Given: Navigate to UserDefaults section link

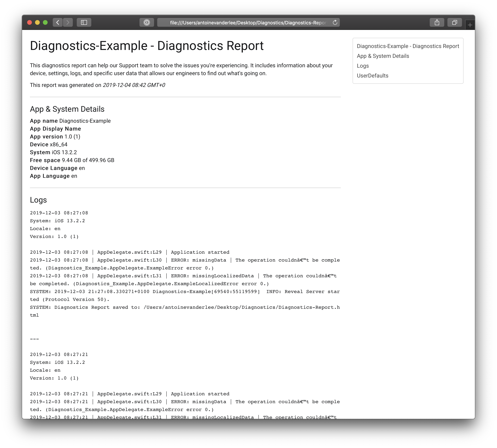Looking at the screenshot, I should (372, 76).
